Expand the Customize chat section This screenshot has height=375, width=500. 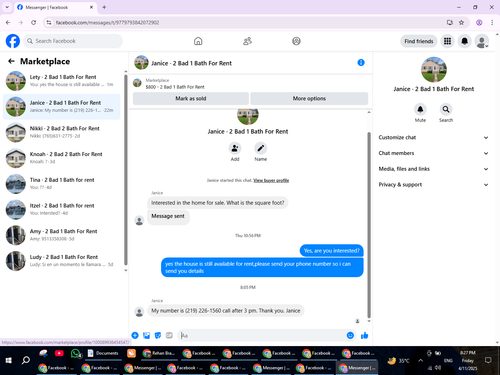[x=433, y=137]
